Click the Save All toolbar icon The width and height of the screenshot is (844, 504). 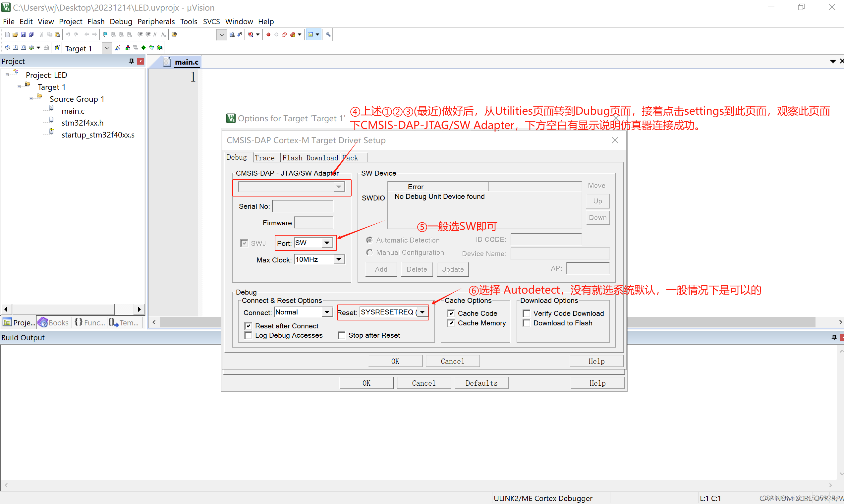(x=31, y=34)
